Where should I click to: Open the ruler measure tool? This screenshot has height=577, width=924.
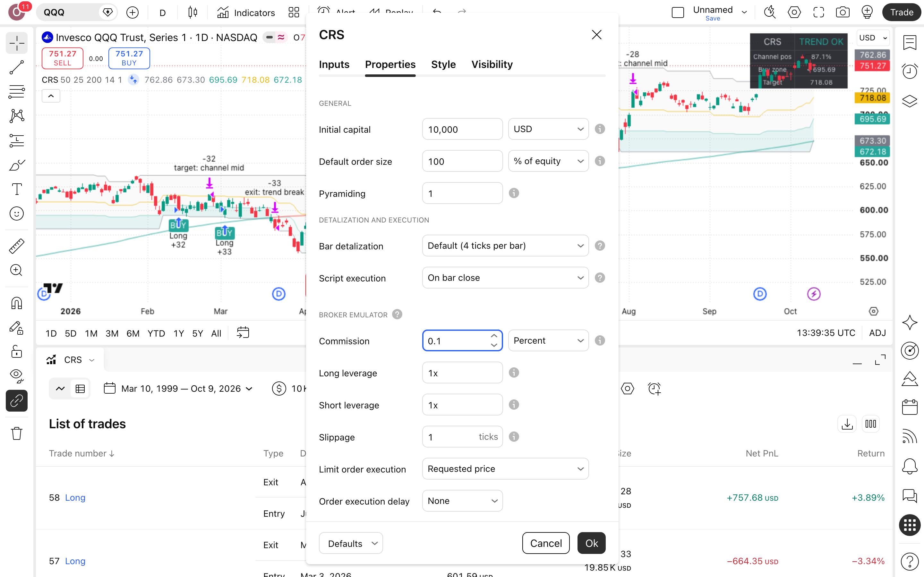tap(16, 246)
